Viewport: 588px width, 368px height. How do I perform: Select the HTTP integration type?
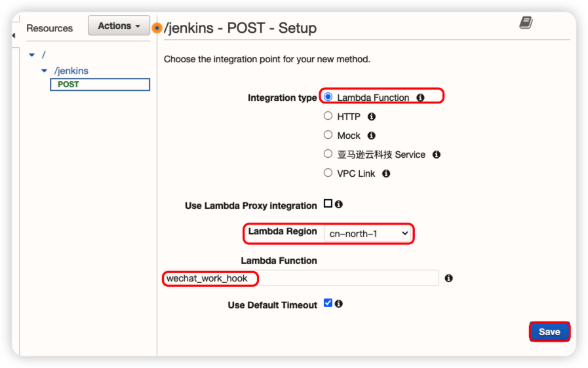pyautogui.click(x=328, y=116)
